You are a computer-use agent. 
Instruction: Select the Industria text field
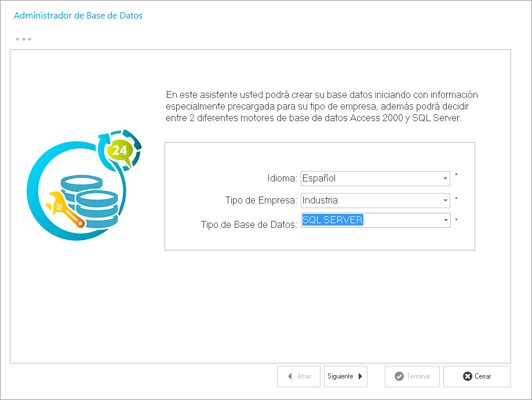point(320,201)
